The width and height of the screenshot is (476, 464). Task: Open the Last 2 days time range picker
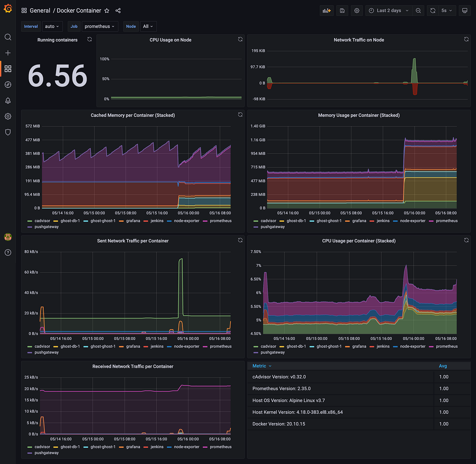click(388, 10)
